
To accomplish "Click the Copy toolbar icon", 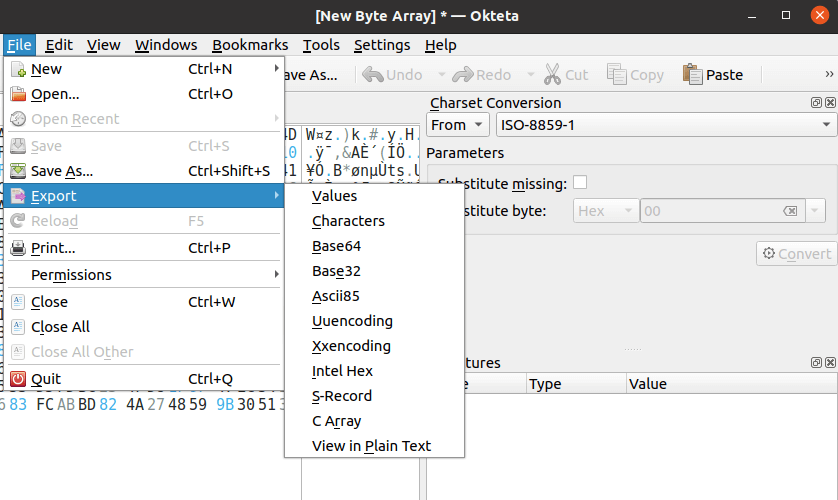I will click(x=616, y=75).
